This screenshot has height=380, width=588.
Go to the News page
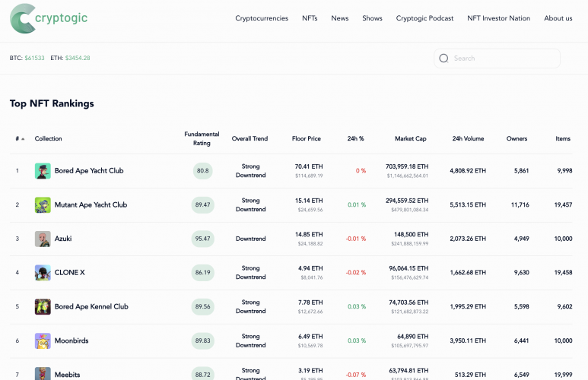point(340,18)
